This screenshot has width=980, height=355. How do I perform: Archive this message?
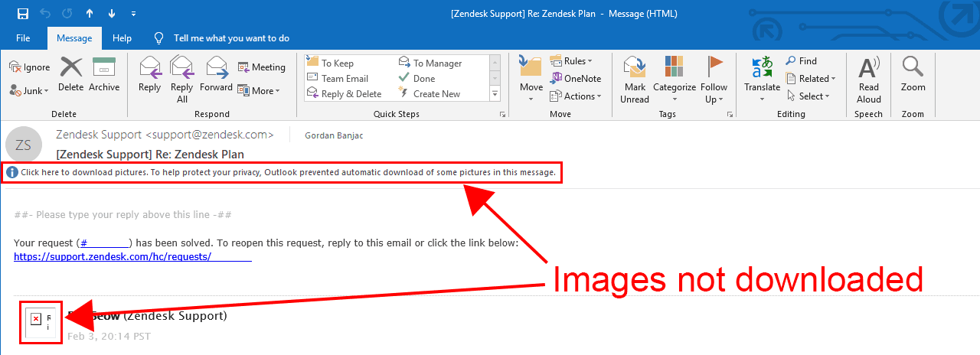[104, 75]
